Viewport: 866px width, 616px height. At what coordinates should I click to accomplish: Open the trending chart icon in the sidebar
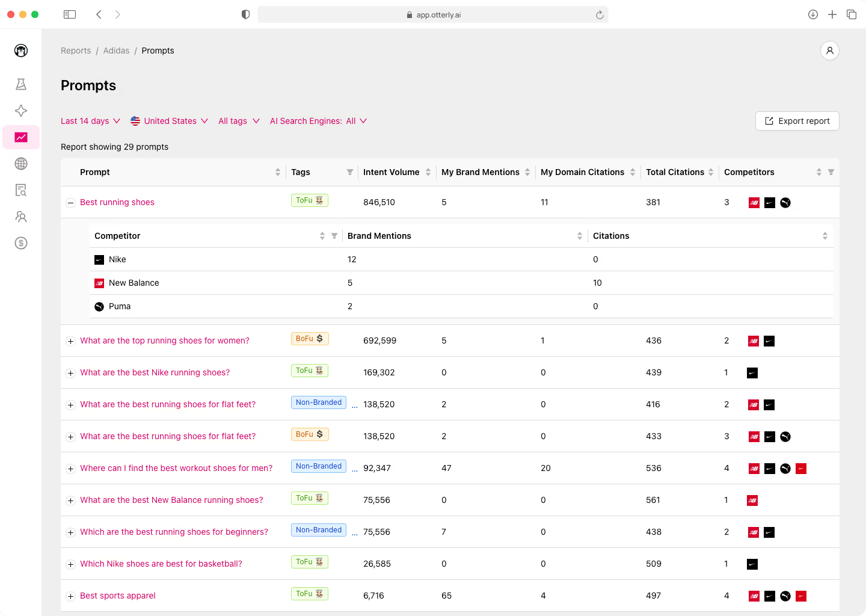21,137
